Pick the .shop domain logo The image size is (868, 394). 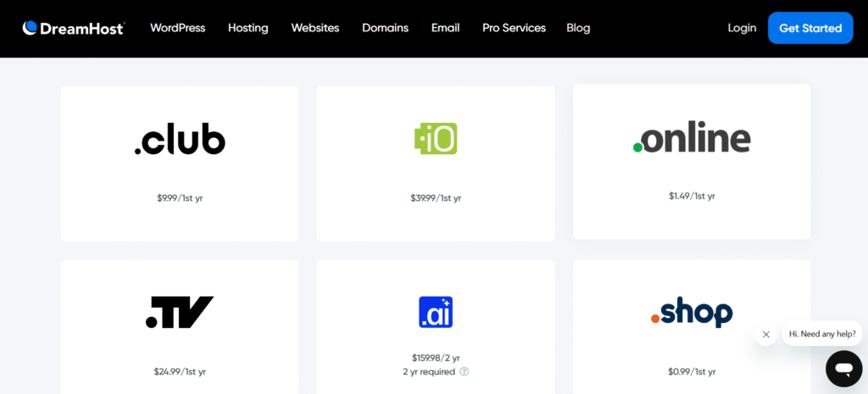coord(692,313)
